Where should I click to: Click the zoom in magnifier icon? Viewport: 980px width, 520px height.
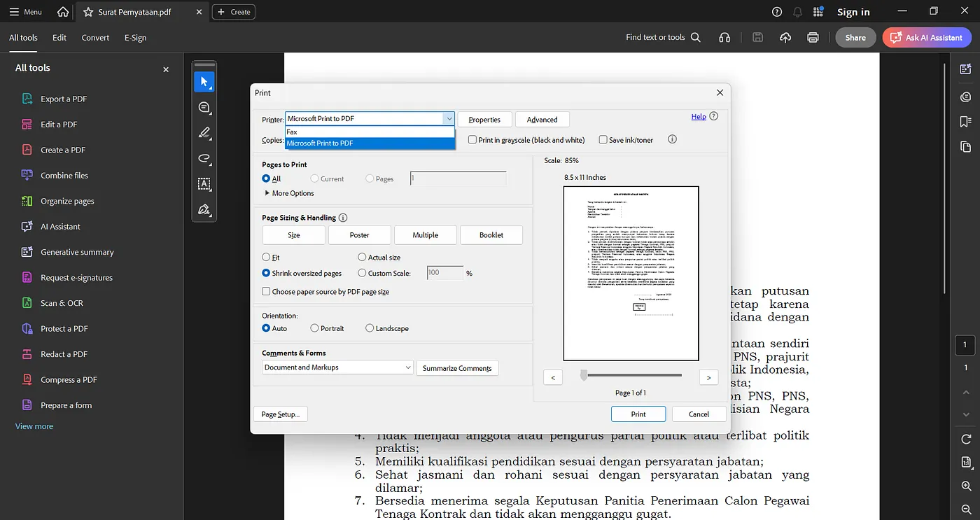[x=966, y=486]
